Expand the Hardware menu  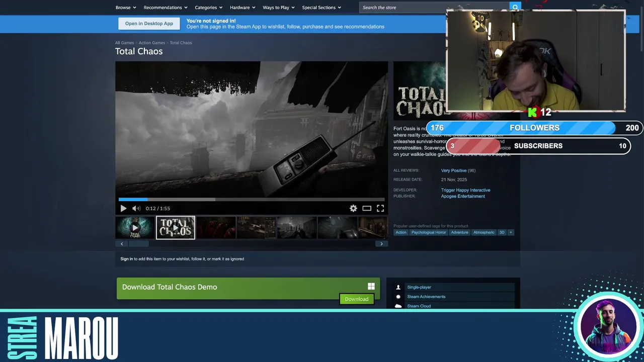(243, 8)
